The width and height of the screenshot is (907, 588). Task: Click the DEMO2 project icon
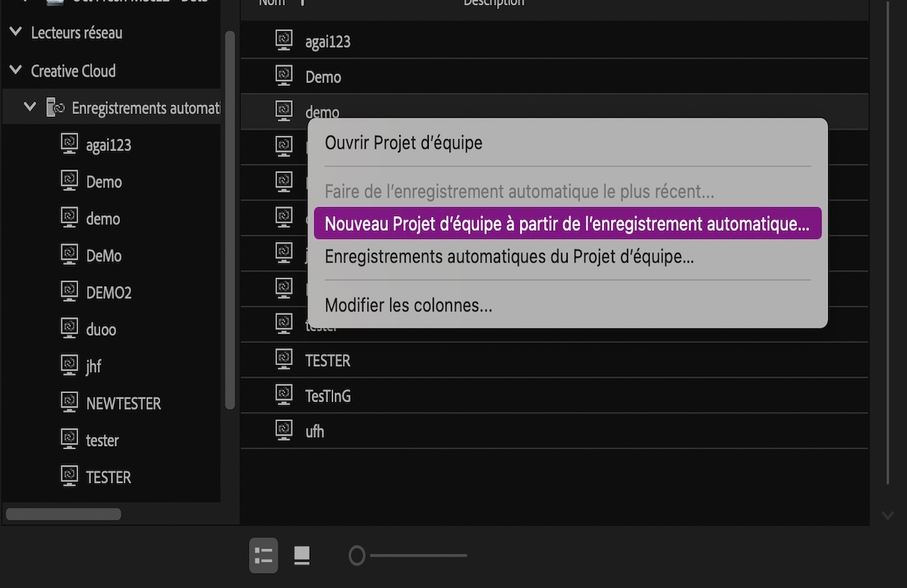pyautogui.click(x=68, y=292)
